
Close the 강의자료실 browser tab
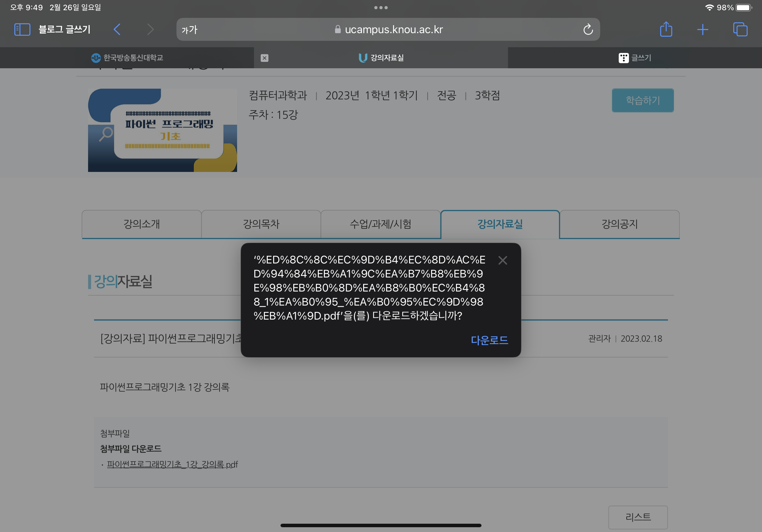(x=264, y=58)
